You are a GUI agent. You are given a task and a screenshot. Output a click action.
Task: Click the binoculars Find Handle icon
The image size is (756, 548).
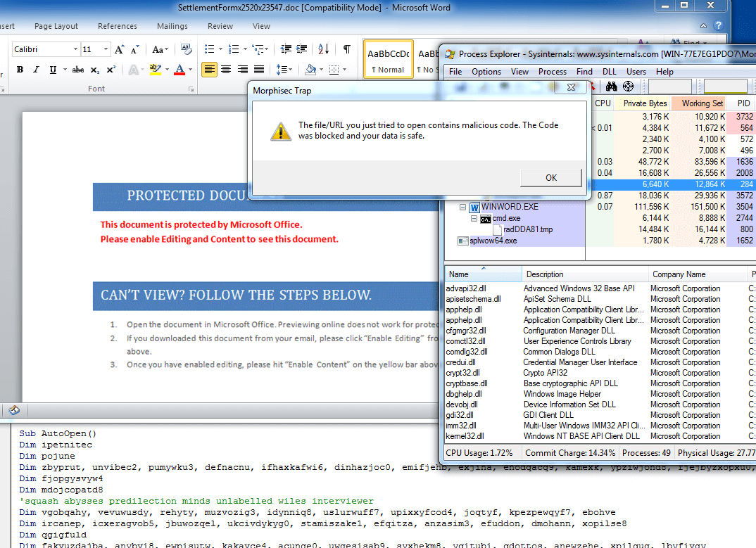tap(612, 87)
